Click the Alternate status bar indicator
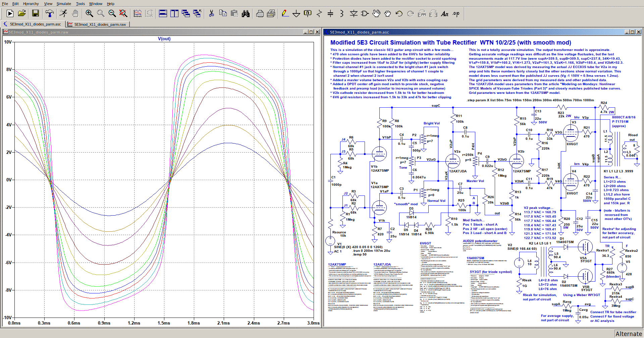The image size is (644, 338). click(629, 334)
